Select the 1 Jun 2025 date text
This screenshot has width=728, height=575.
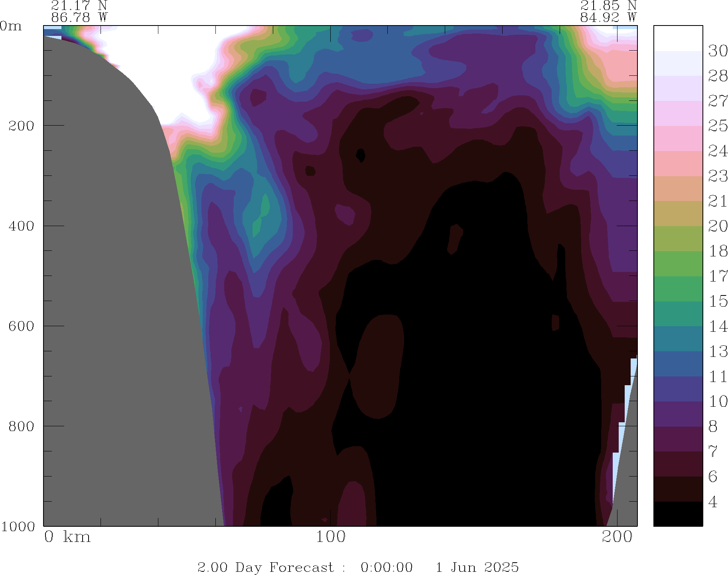click(x=477, y=567)
